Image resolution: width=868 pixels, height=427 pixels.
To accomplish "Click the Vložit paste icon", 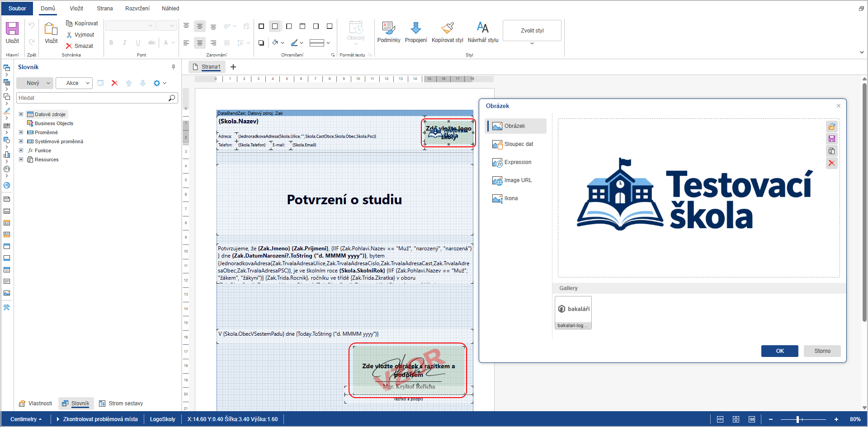I will [x=51, y=28].
